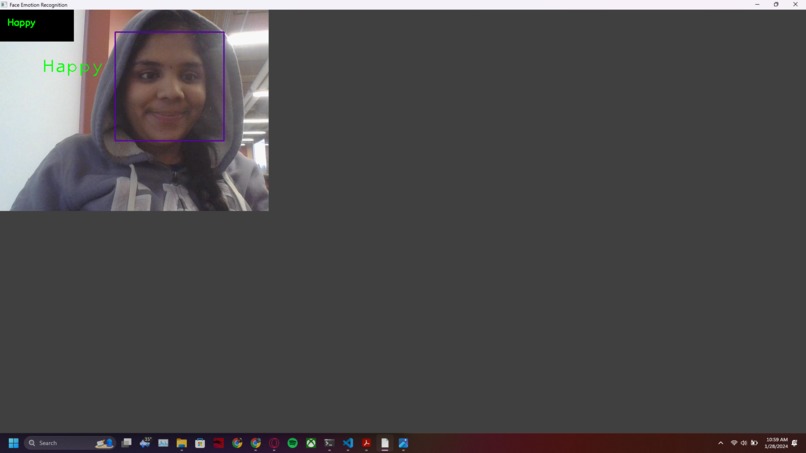Image resolution: width=806 pixels, height=453 pixels.
Task: Click the Face Emotion Recognition window icon
Action: [4, 5]
